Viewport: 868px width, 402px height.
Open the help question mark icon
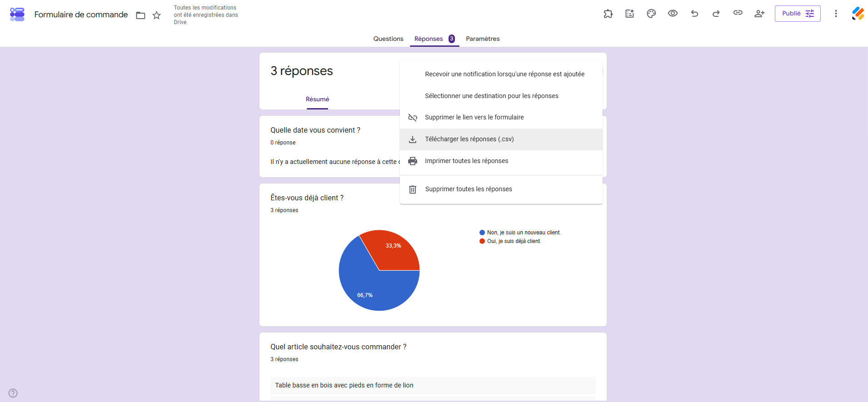(13, 393)
